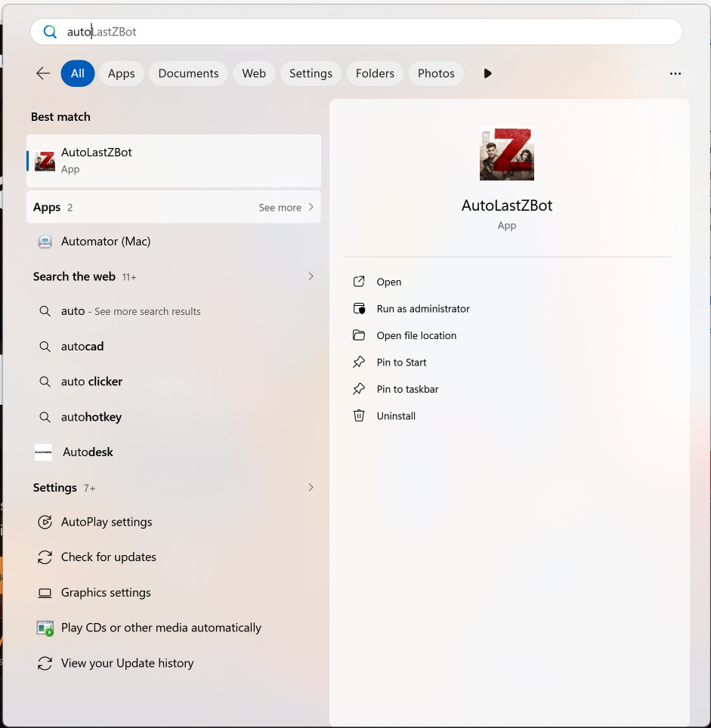This screenshot has width=711, height=728.
Task: Click the Automator (Mac) app icon
Action: (x=45, y=242)
